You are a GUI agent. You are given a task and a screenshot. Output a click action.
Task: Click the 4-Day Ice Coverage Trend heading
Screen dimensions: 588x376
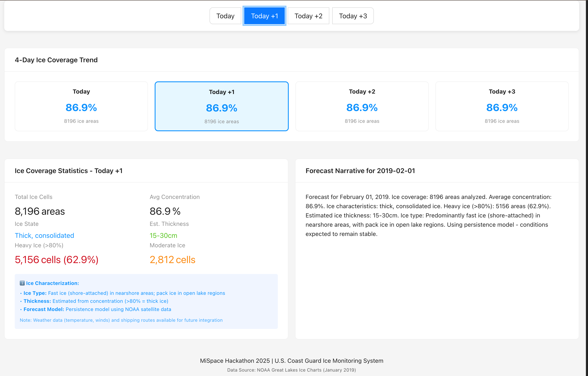pos(56,60)
